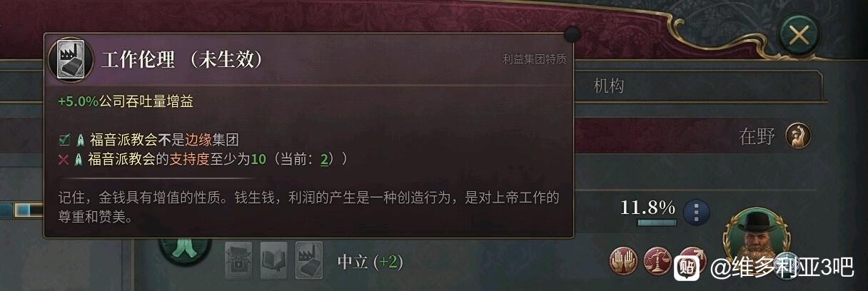Viewport: 868px width, 291px height.
Task: Click the 中立 (+2) approval status
Action: coord(370,262)
